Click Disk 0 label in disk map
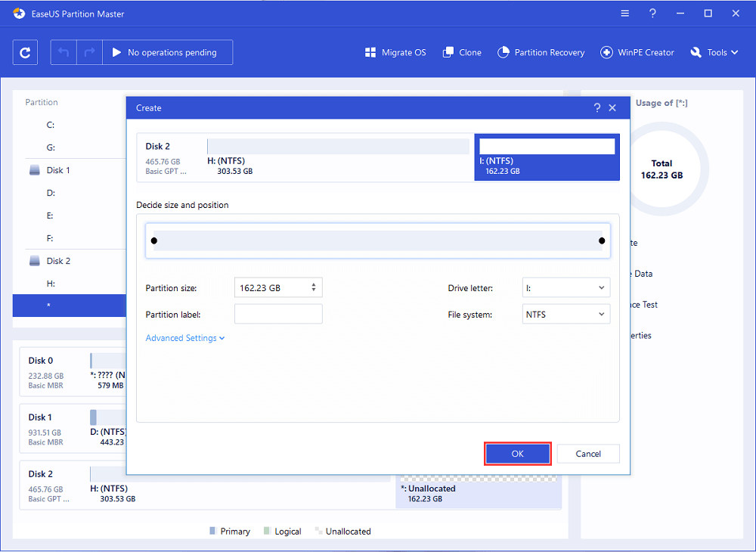 point(41,361)
